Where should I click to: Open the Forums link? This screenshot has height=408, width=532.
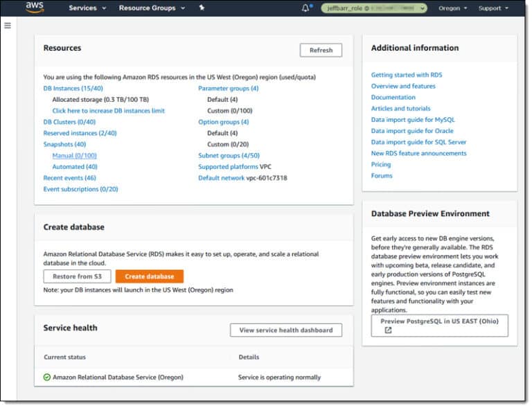point(382,175)
